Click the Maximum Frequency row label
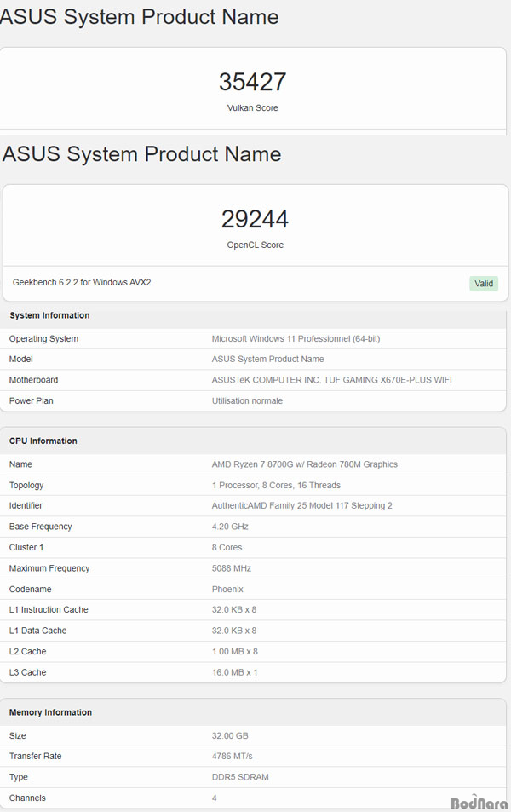Screen dimensions: 511x812 [x=49, y=568]
